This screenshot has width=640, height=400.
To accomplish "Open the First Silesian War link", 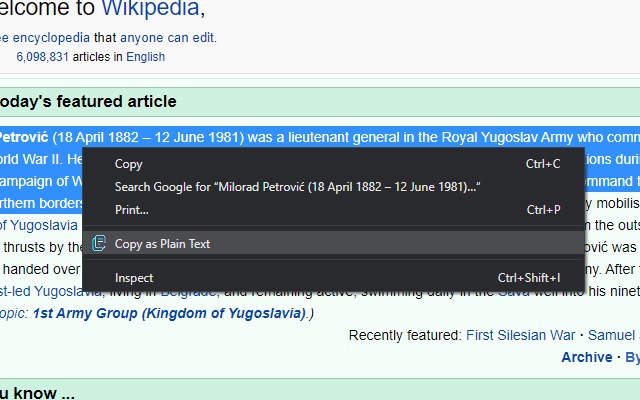I will point(520,335).
